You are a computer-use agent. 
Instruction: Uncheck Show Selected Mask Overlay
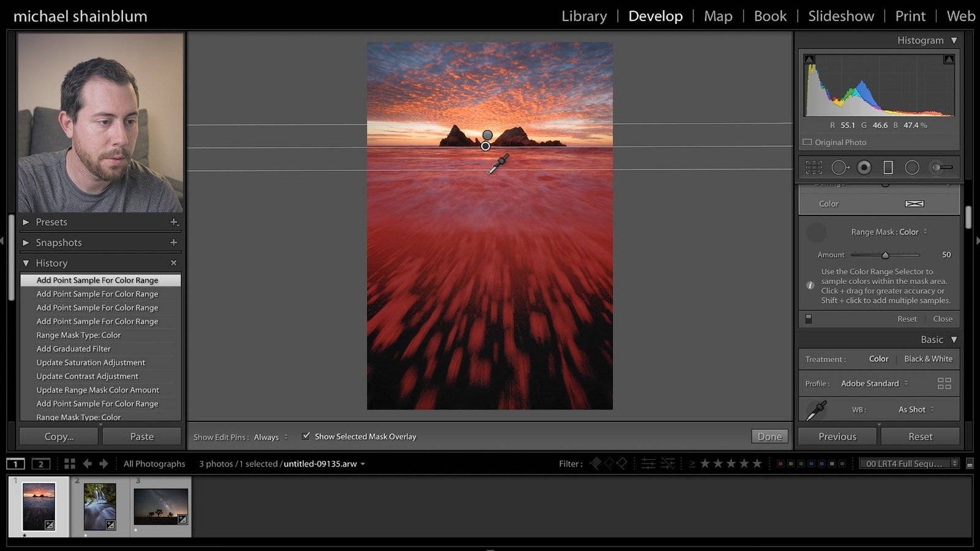pyautogui.click(x=306, y=436)
